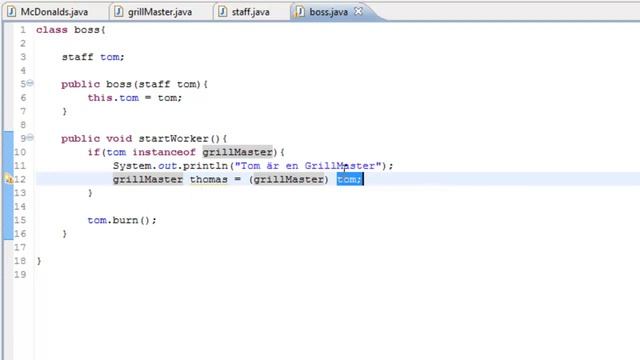Click the grillMaster.java file icon

click(x=118, y=12)
